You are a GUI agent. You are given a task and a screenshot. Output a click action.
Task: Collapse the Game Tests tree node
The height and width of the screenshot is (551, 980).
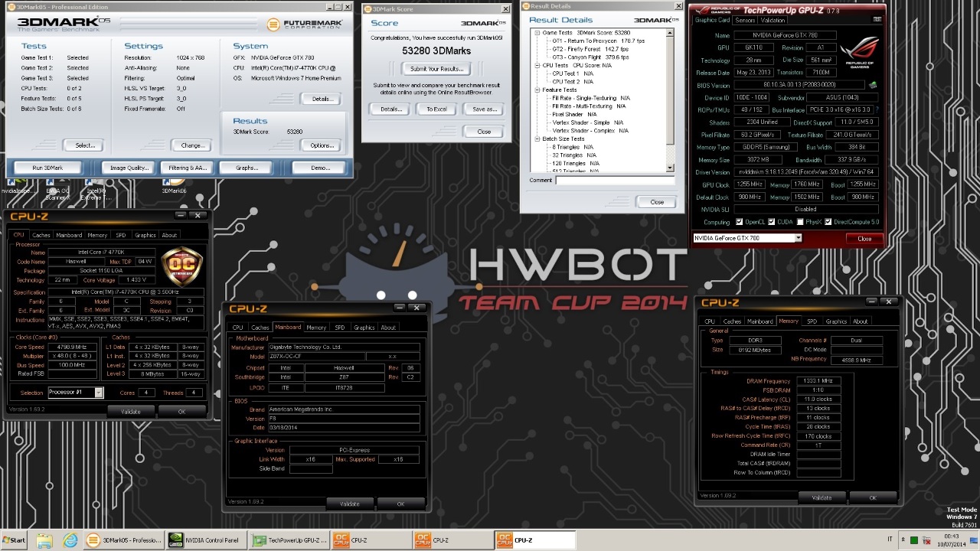pyautogui.click(x=536, y=33)
